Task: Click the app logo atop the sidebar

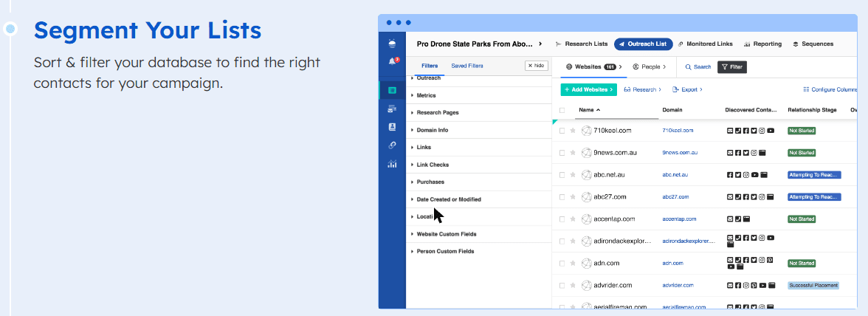Action: [x=393, y=43]
